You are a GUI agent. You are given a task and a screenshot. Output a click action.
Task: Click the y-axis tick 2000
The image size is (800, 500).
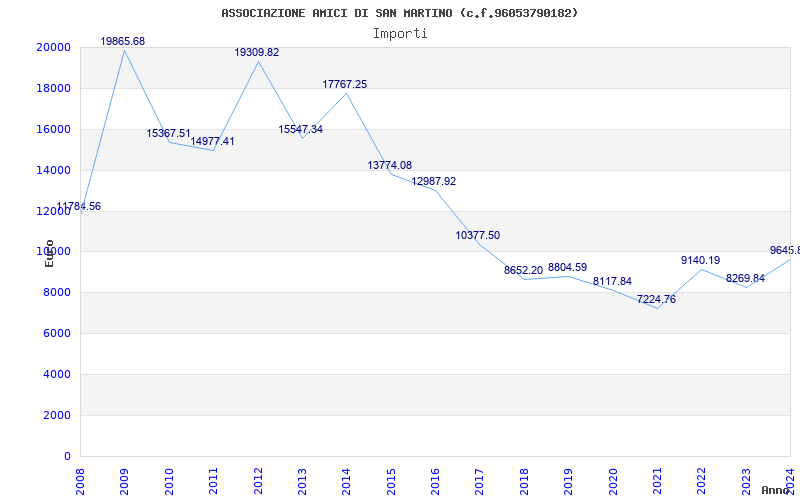[56, 415]
